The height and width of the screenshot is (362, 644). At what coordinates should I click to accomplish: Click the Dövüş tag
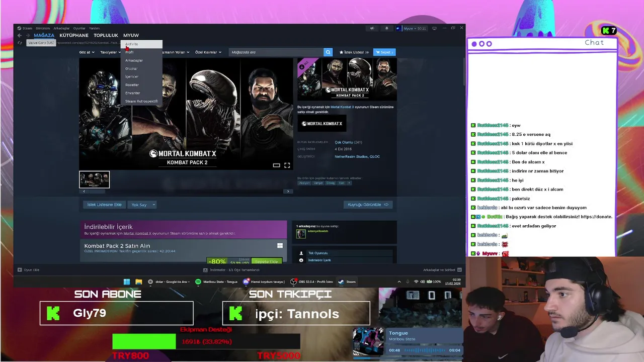click(x=330, y=183)
